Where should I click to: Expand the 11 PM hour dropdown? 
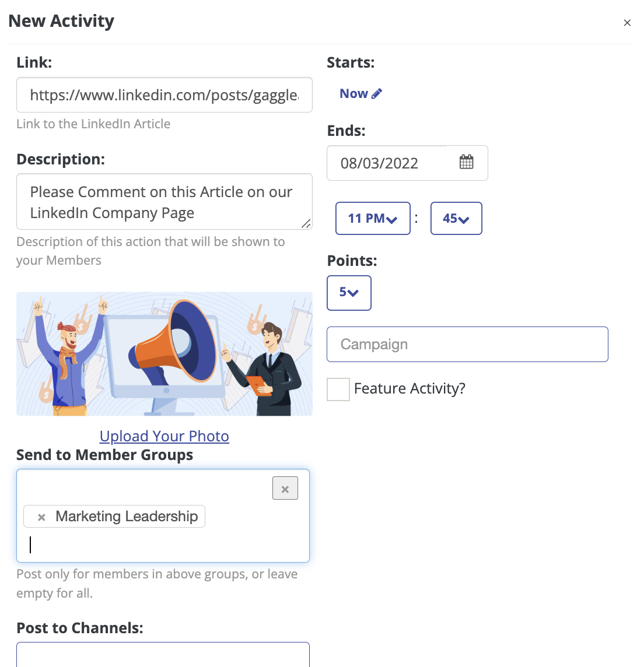pos(373,218)
